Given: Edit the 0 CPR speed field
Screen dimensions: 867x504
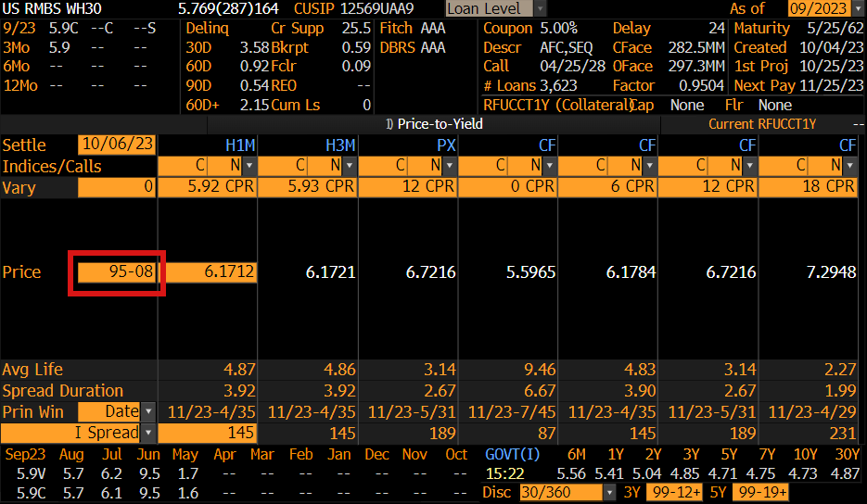Looking at the screenshot, I should click(x=507, y=187).
